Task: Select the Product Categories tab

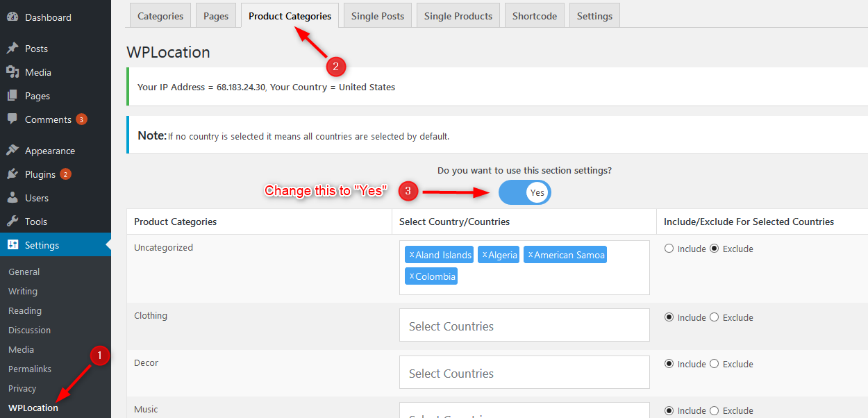Action: pyautogui.click(x=290, y=16)
